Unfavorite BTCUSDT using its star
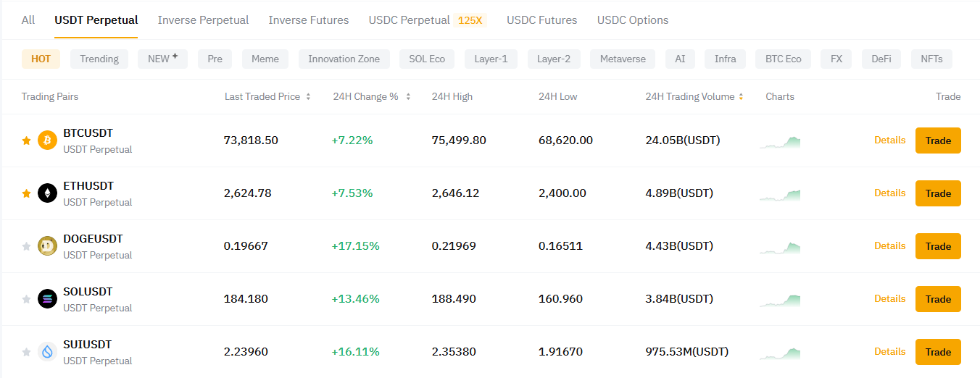The height and width of the screenshot is (378, 980). [x=27, y=140]
